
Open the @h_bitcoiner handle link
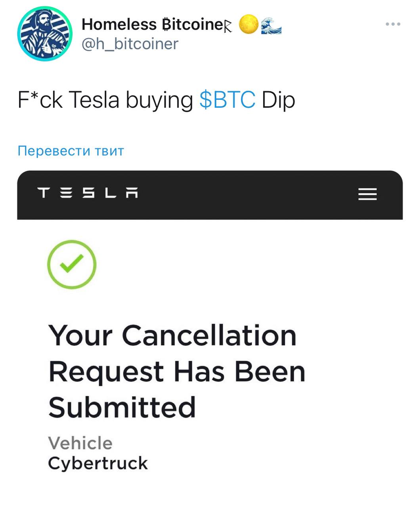pyautogui.click(x=130, y=44)
